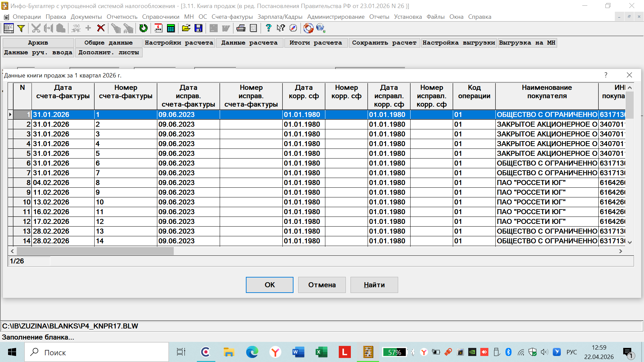Click the blue floppy disk save icon

pos(198,28)
